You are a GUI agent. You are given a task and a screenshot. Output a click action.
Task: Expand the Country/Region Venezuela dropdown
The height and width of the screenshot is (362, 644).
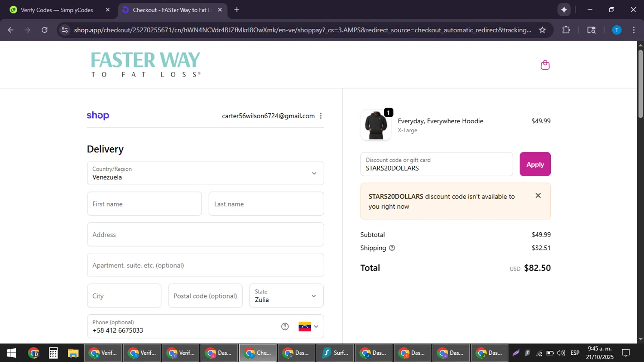click(x=205, y=173)
